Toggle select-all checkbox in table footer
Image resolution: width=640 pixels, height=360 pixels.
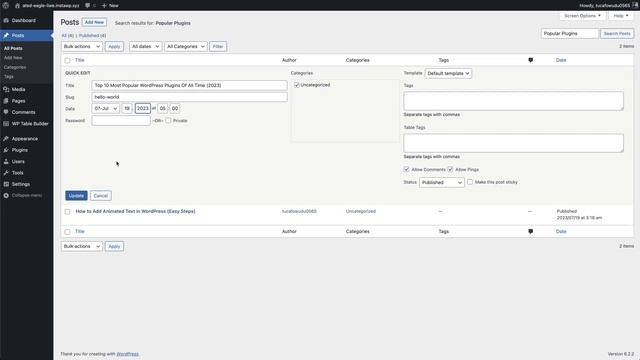pyautogui.click(x=67, y=232)
